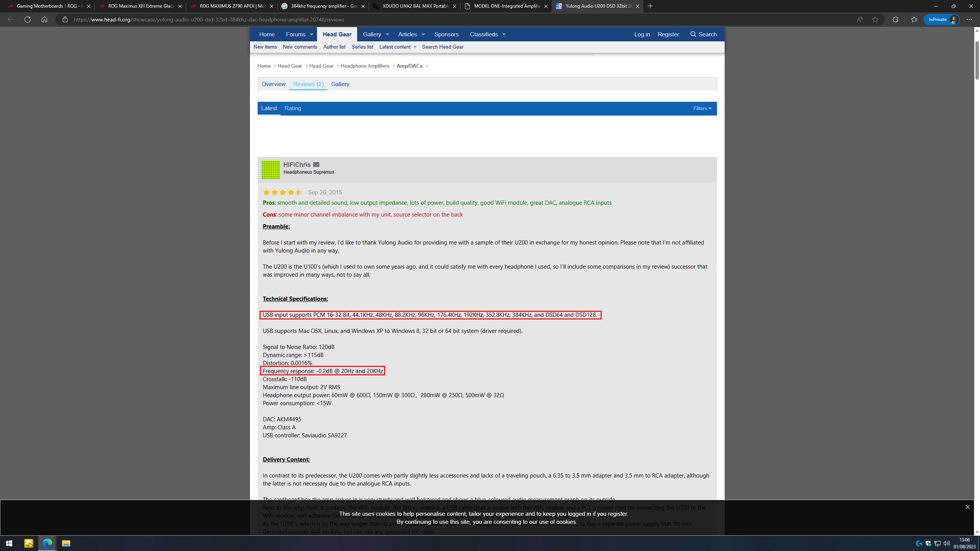The image size is (980, 551).
Task: Close the MODEL ONE-Integrated Amplifier tab
Action: [x=546, y=6]
